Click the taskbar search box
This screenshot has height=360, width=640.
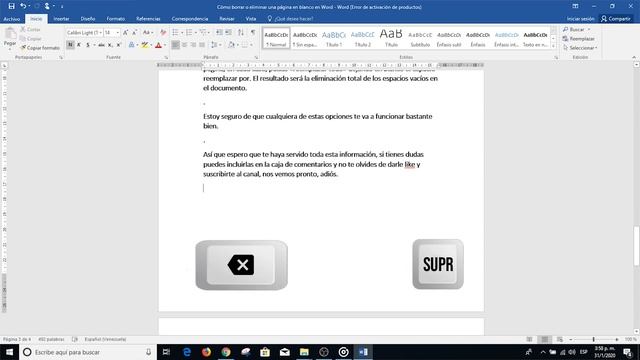point(88,352)
